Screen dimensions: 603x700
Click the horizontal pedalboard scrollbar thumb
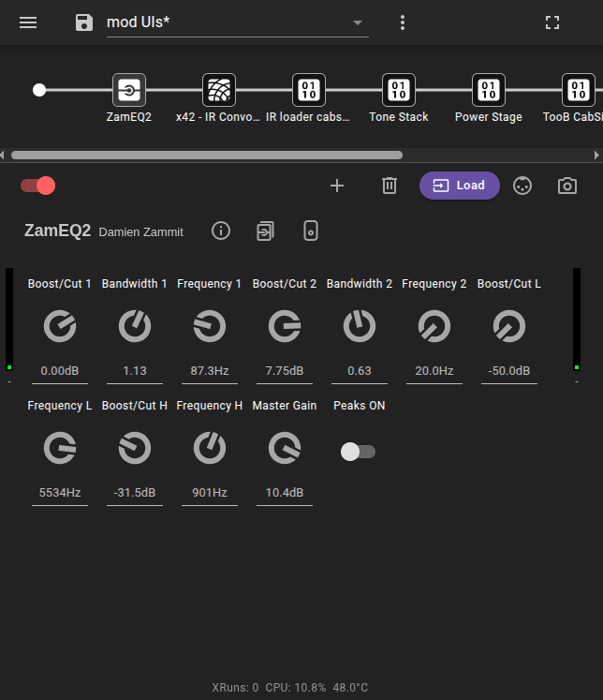[207, 155]
